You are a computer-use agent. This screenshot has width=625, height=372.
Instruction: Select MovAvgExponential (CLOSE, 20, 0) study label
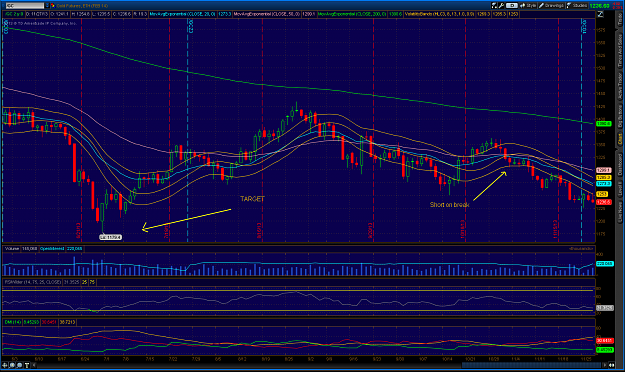tap(183, 14)
